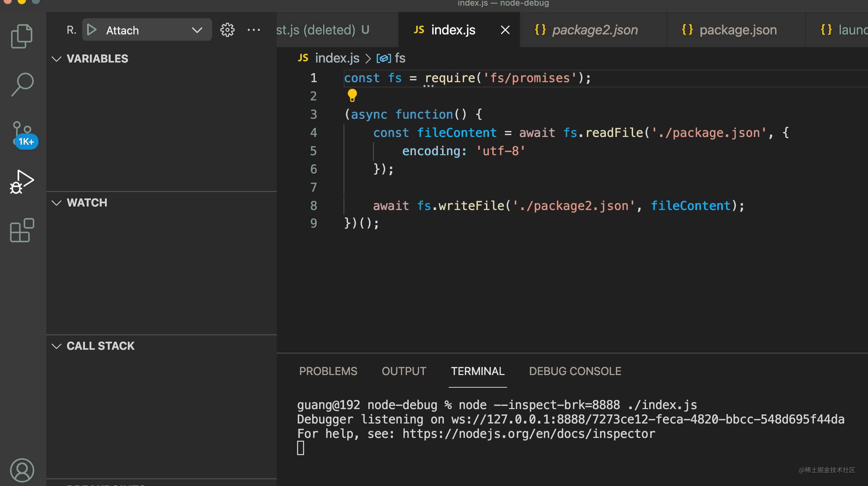Collapse the CALL STACK section

pos(57,346)
